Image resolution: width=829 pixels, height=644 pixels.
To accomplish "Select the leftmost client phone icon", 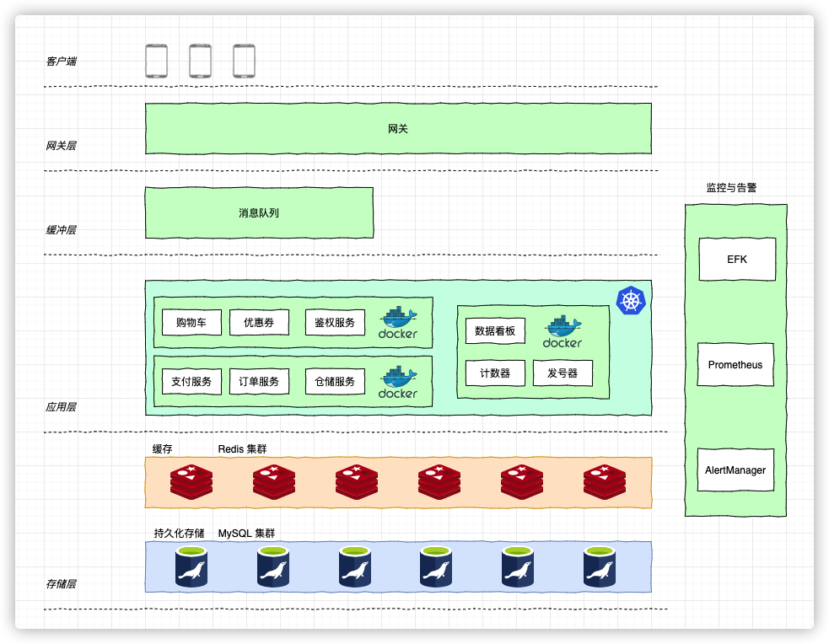I will (156, 62).
